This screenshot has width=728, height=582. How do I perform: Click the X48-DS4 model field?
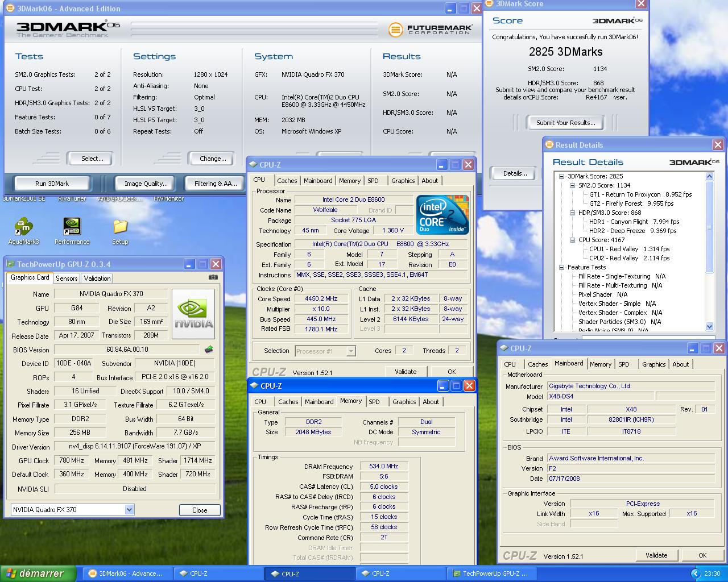tap(600, 396)
